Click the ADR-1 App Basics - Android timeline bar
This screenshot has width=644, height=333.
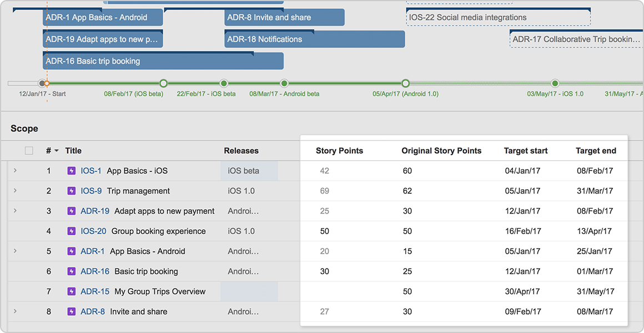click(103, 18)
